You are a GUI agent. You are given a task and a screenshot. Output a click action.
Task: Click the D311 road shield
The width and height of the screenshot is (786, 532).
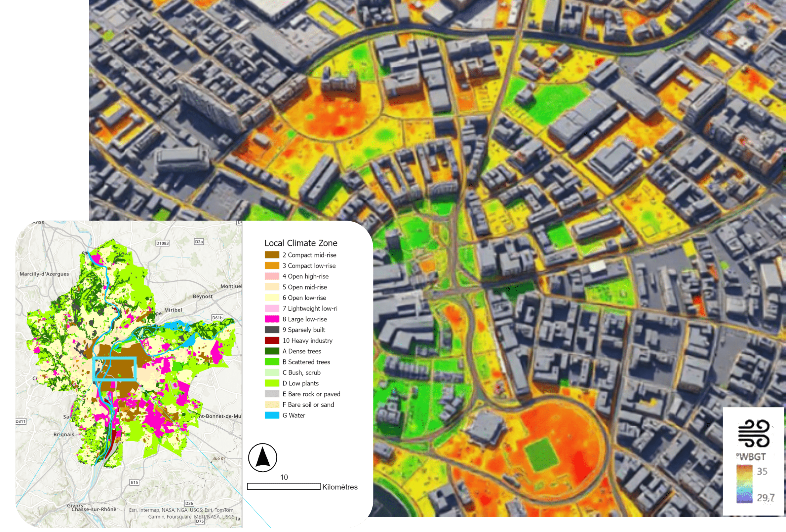[20, 421]
